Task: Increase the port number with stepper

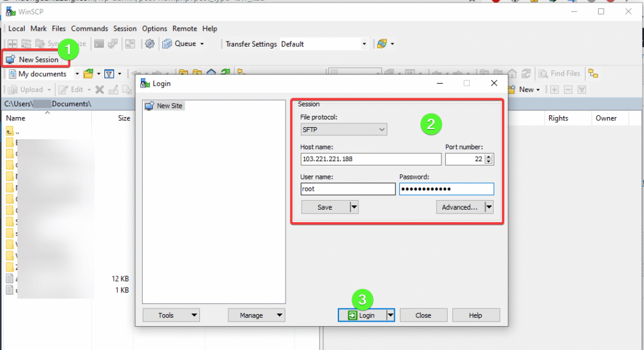Action: (489, 157)
